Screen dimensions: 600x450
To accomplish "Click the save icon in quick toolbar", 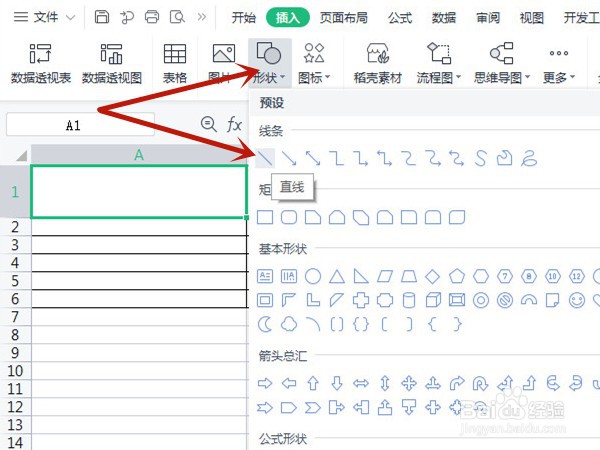I will click(102, 17).
